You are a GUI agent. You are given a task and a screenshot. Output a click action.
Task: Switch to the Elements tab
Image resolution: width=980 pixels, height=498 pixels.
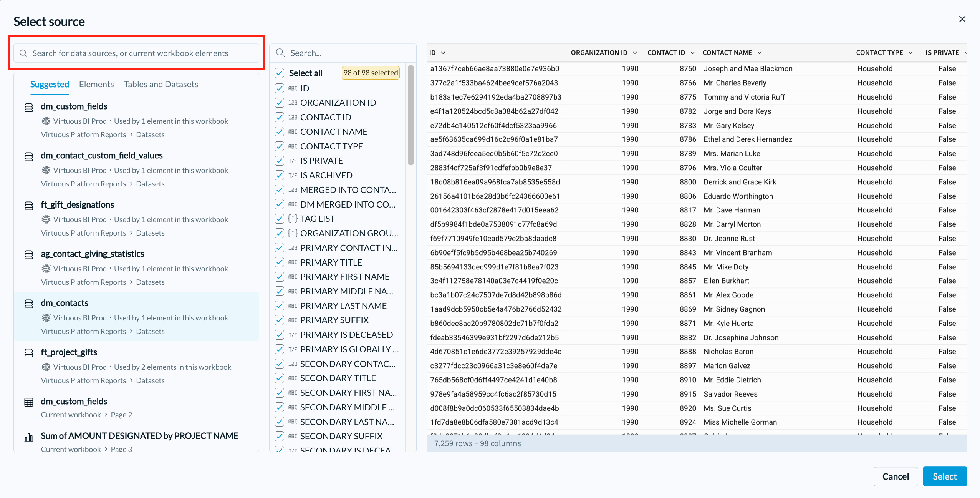point(96,84)
